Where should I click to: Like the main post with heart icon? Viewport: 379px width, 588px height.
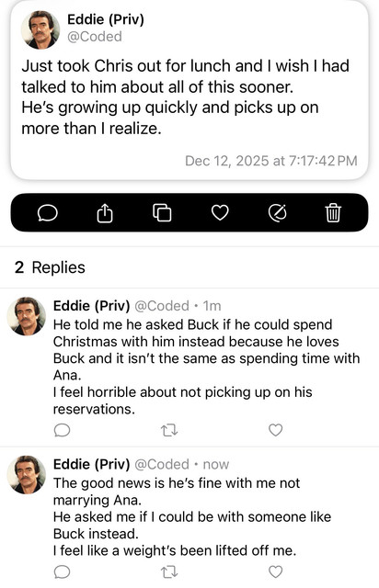(x=220, y=213)
